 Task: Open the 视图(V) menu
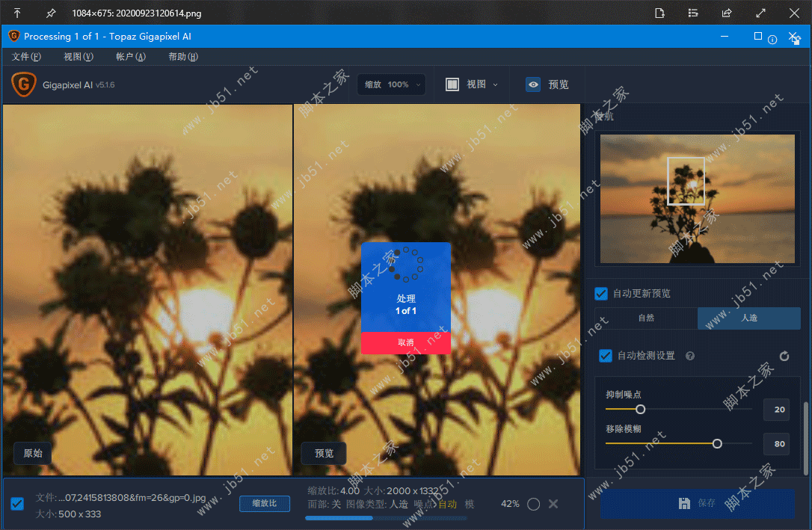[79, 56]
